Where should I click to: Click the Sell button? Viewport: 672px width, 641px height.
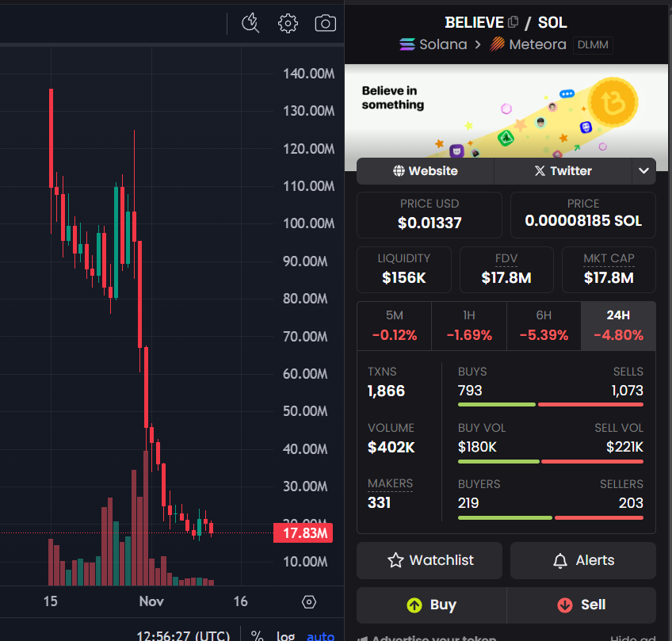pos(582,605)
